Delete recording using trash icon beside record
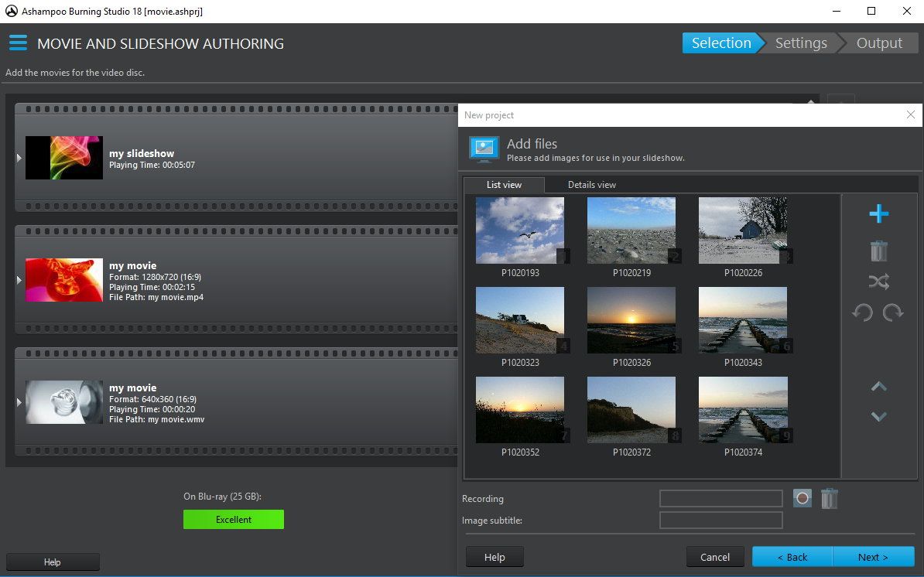This screenshot has width=924, height=577. [829, 499]
